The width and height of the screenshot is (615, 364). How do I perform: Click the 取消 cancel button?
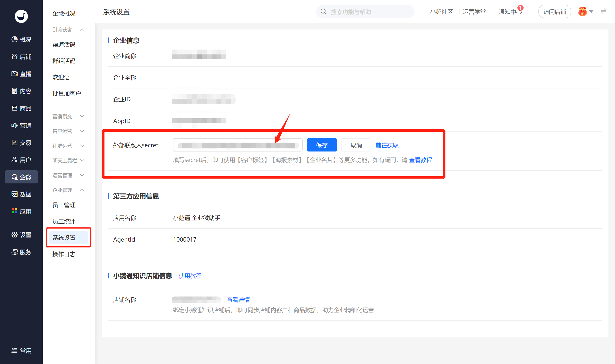click(x=356, y=145)
